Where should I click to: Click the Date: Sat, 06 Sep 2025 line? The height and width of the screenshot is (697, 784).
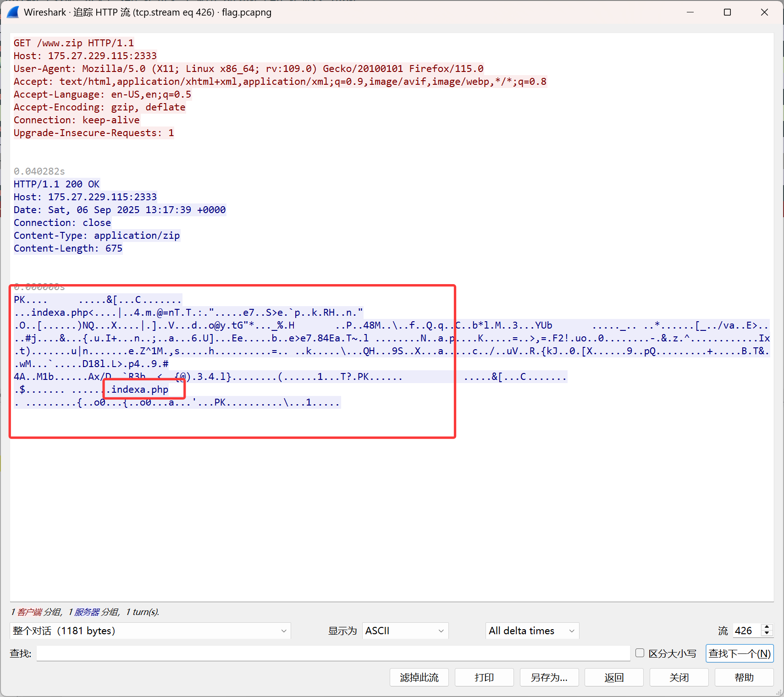coord(120,210)
